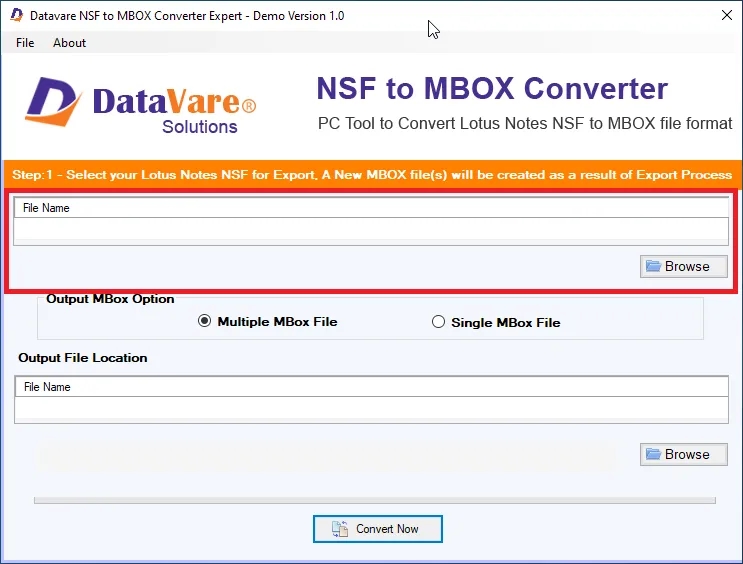Viewport: 743px width, 564px height.
Task: Click the empty source NSF file list area
Action: pyautogui.click(x=371, y=231)
